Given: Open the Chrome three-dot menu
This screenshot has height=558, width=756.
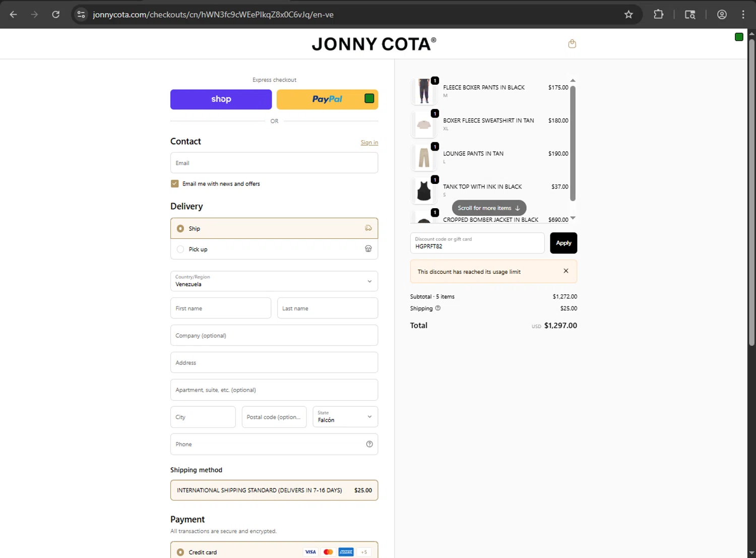Looking at the screenshot, I should [743, 15].
